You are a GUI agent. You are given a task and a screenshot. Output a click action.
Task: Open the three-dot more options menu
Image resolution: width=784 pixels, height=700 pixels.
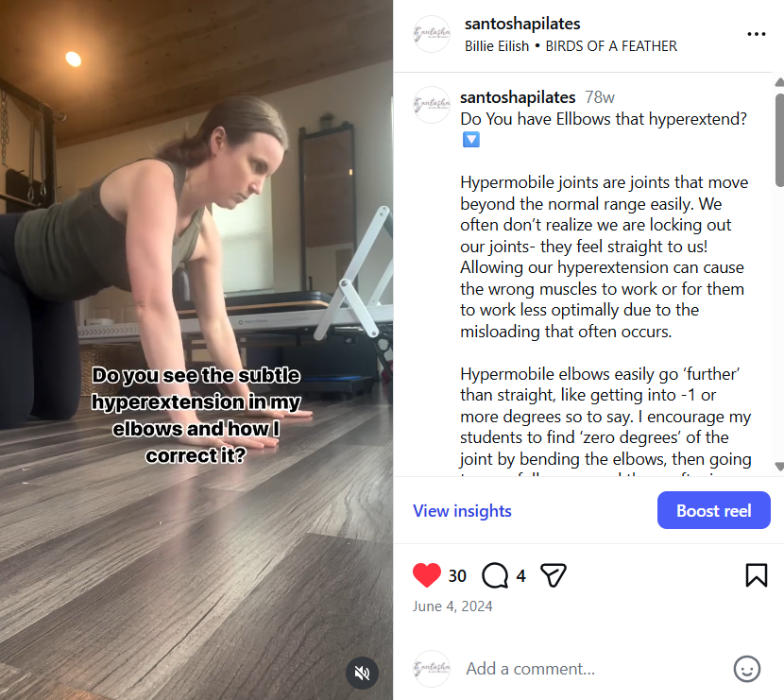[756, 34]
